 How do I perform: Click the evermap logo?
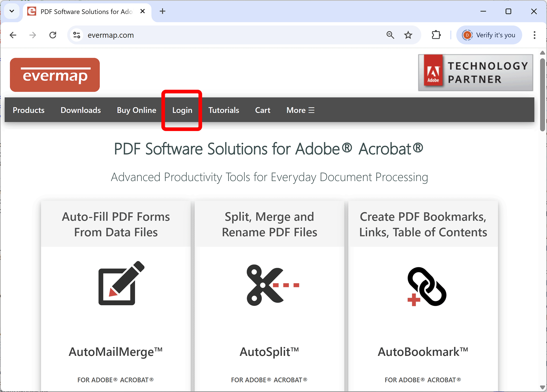55,75
